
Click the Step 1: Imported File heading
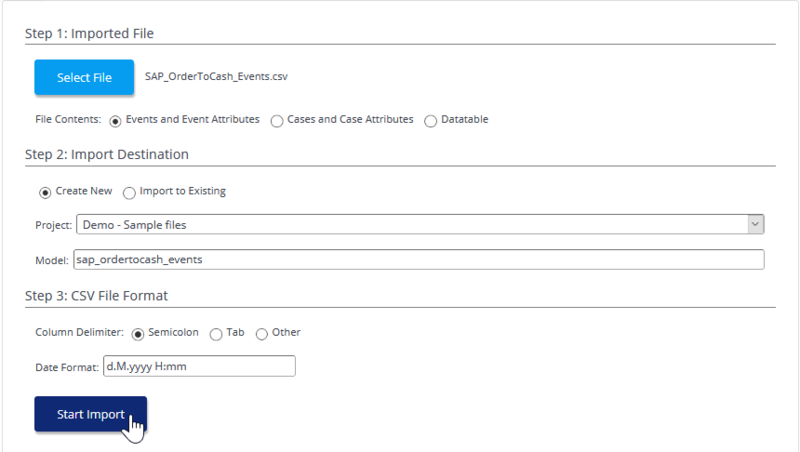pos(89,34)
